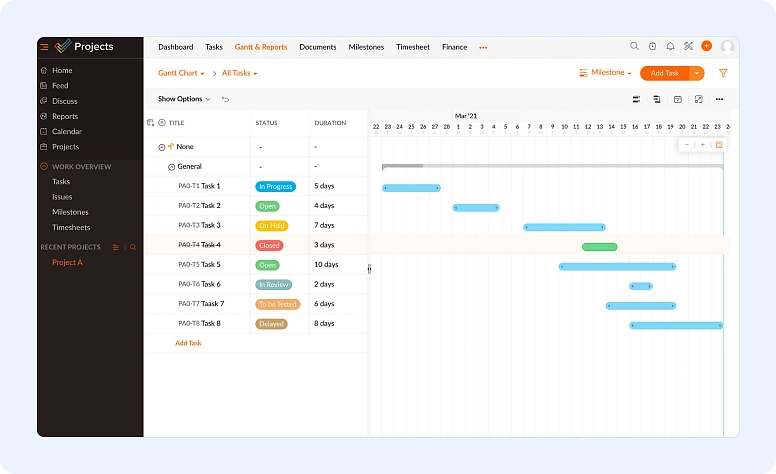Open the Milestone grouping dropdown
Viewport: 776px width, 474px height.
(x=606, y=73)
